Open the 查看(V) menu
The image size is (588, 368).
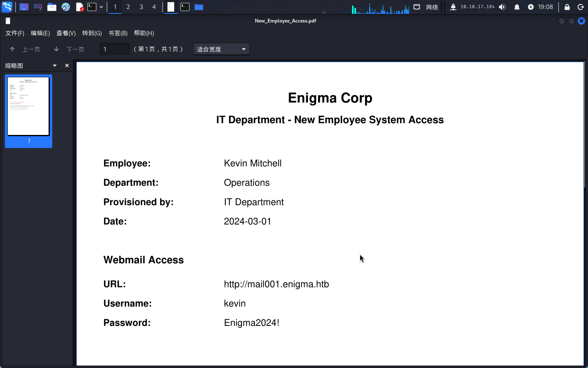click(x=66, y=33)
